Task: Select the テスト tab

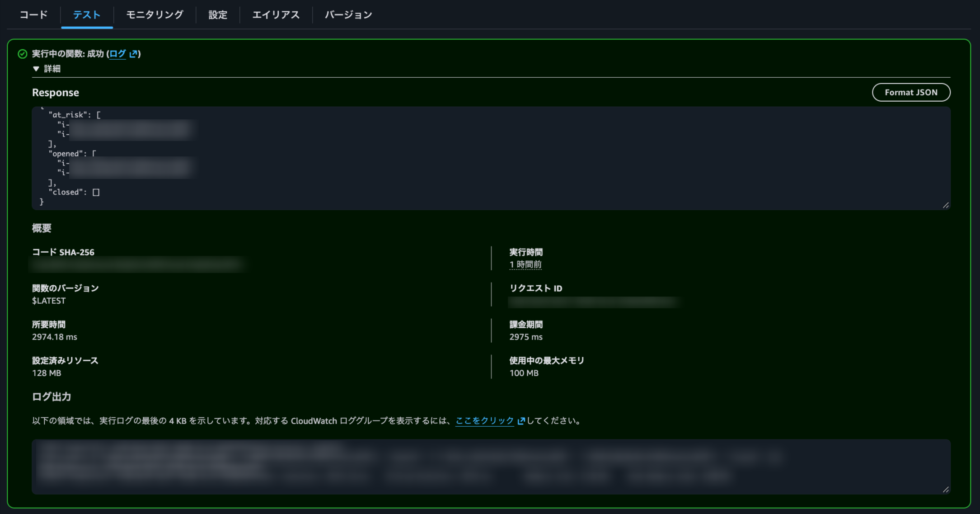Action: (x=87, y=14)
